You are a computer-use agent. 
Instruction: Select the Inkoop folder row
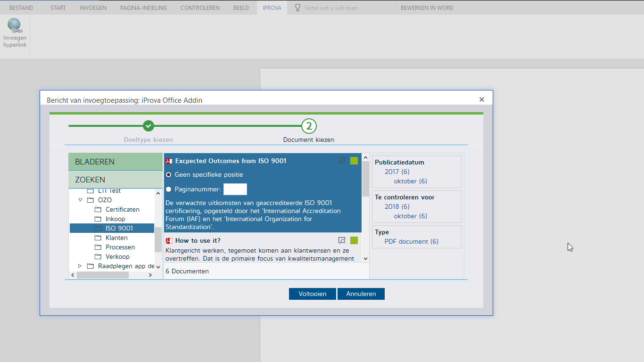(112, 219)
